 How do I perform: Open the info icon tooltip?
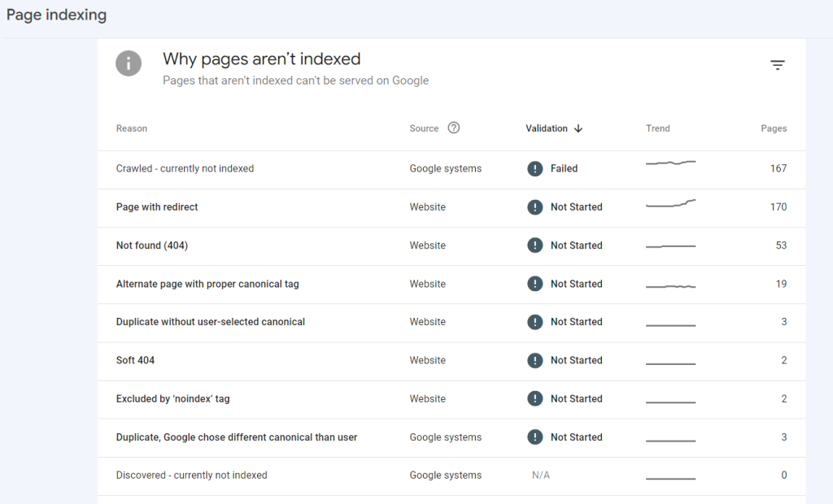[x=129, y=63]
